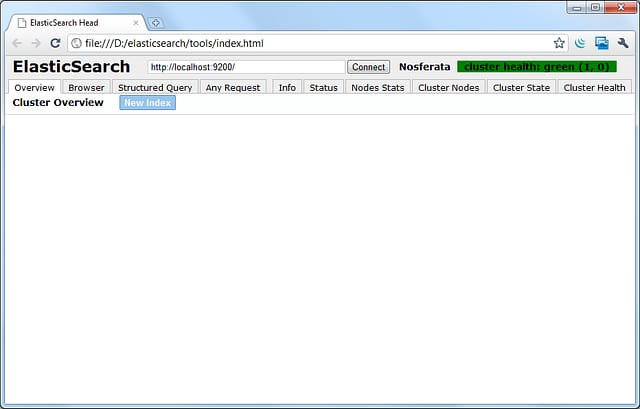Screen dimensions: 640x409
Task: Switch to the Browser tab
Action: pyautogui.click(x=86, y=87)
